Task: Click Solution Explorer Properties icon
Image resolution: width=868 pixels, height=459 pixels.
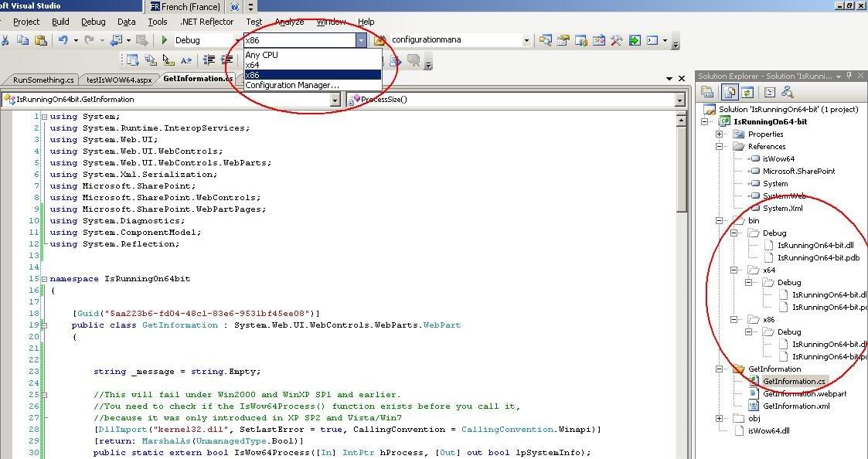Action: (707, 92)
